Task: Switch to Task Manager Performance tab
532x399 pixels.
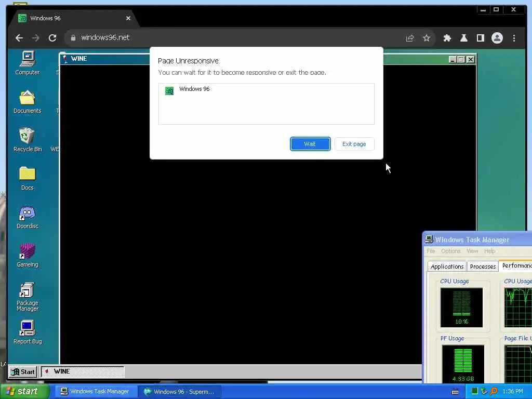Action: (x=516, y=265)
